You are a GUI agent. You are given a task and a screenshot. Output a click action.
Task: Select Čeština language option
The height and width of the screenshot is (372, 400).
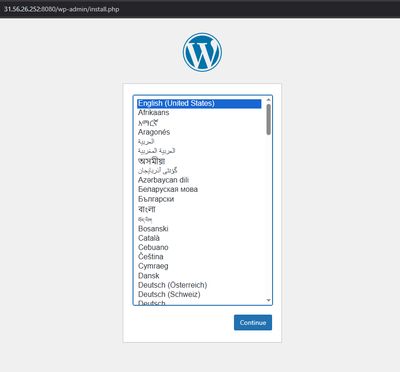point(199,257)
